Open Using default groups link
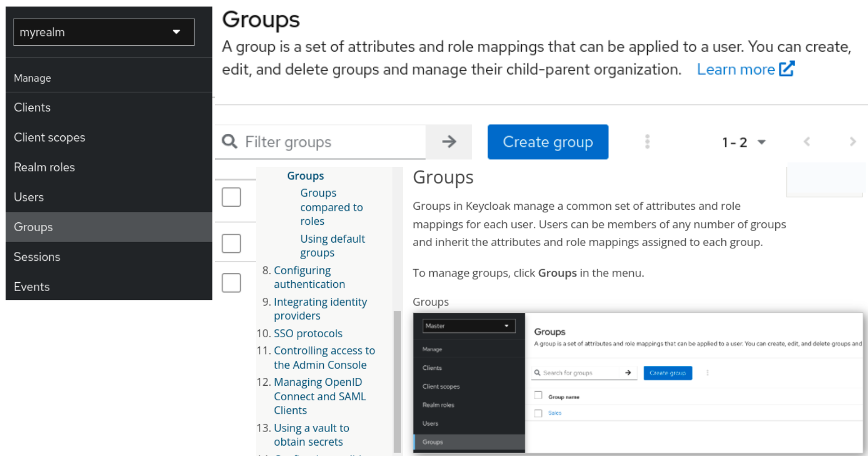 point(332,246)
